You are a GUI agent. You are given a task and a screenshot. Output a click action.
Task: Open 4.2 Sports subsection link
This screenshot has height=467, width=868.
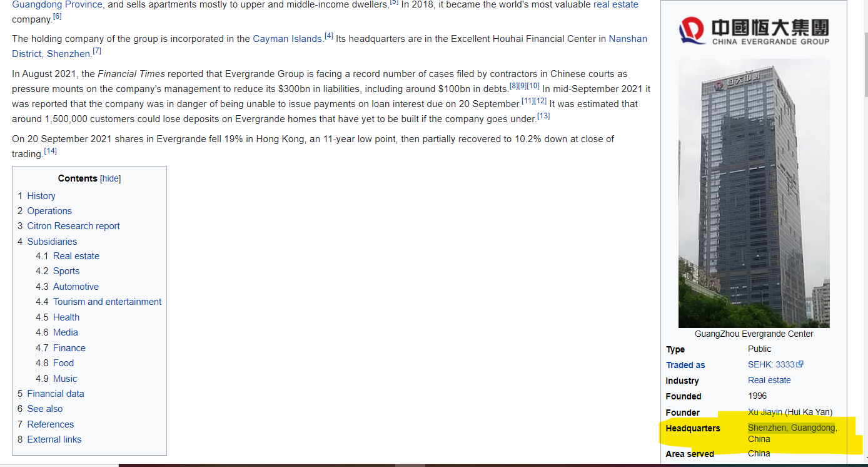click(x=66, y=271)
